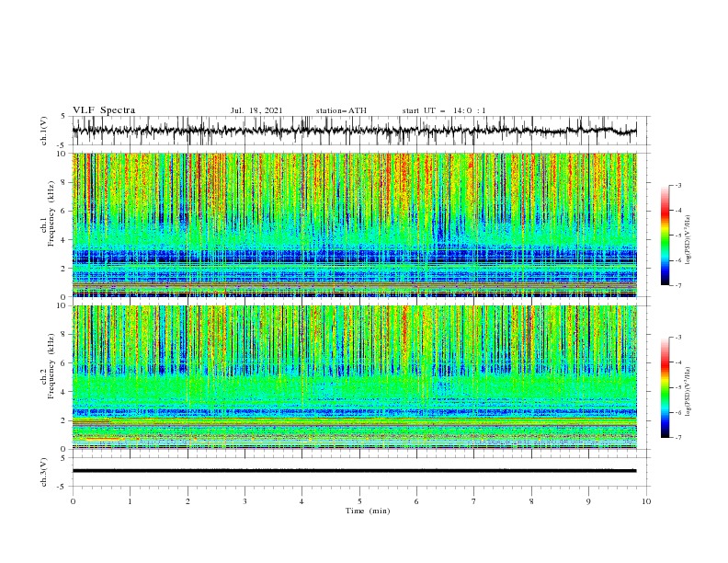The width and height of the screenshot is (728, 563).
Task: Click the time axis tick label '2'
Action: 188,501
